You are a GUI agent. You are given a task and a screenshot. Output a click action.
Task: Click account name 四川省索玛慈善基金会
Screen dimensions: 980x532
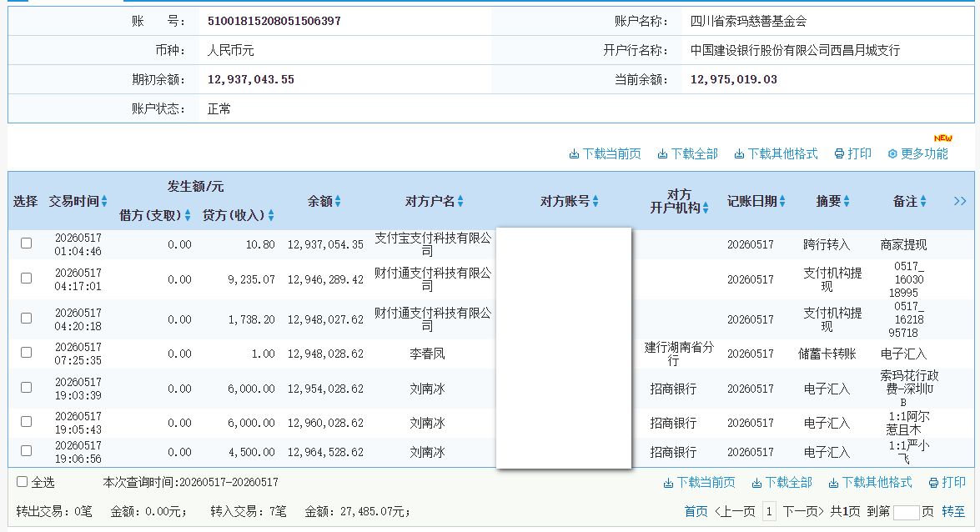[x=748, y=21]
